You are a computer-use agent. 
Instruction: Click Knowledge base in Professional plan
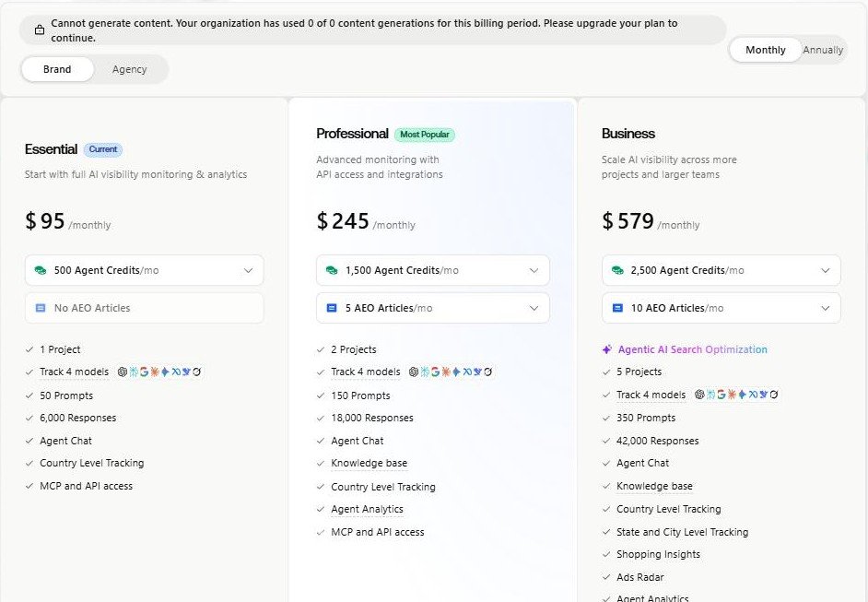369,463
